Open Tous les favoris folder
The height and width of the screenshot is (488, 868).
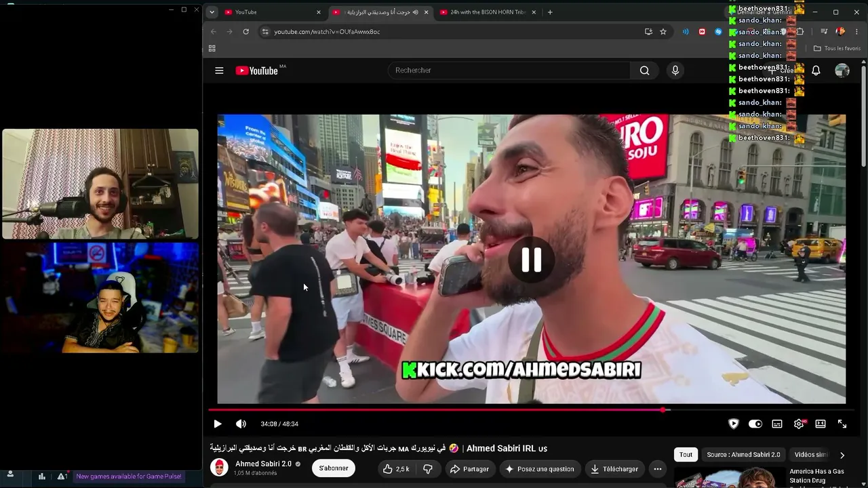click(837, 49)
